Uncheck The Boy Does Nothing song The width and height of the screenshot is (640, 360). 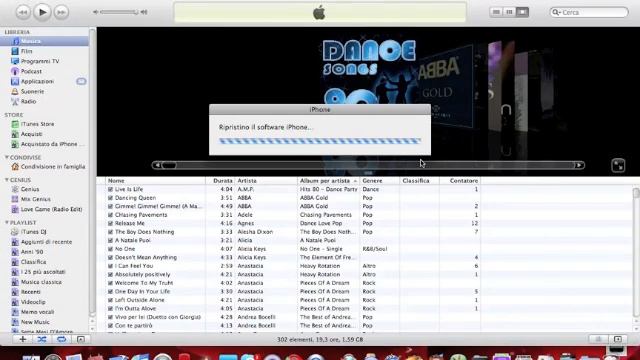coord(110,232)
